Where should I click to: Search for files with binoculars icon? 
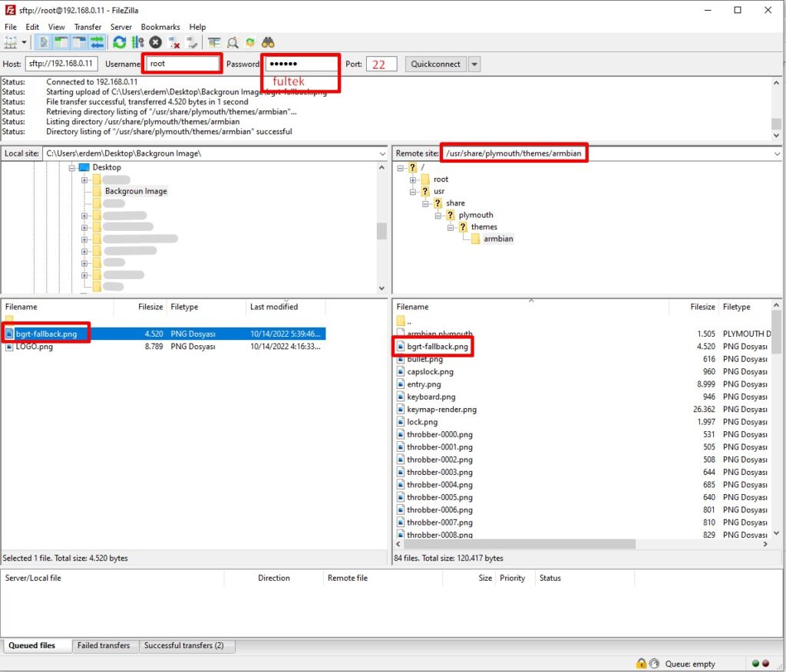(268, 42)
